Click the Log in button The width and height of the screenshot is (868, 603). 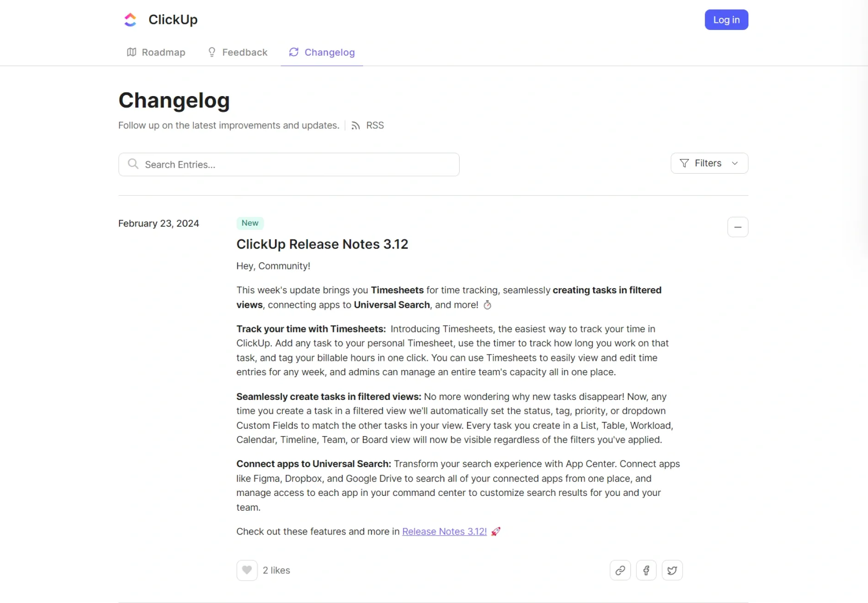pyautogui.click(x=726, y=19)
